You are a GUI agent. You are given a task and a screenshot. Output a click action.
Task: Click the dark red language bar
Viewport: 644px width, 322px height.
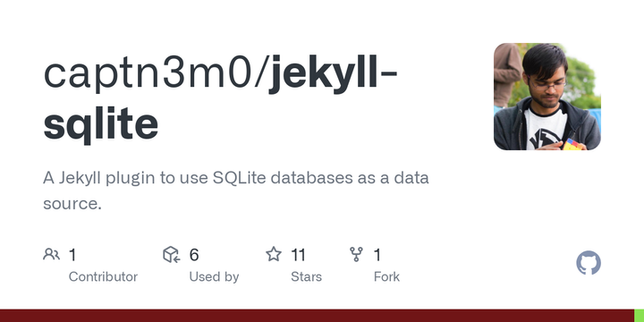(317, 316)
